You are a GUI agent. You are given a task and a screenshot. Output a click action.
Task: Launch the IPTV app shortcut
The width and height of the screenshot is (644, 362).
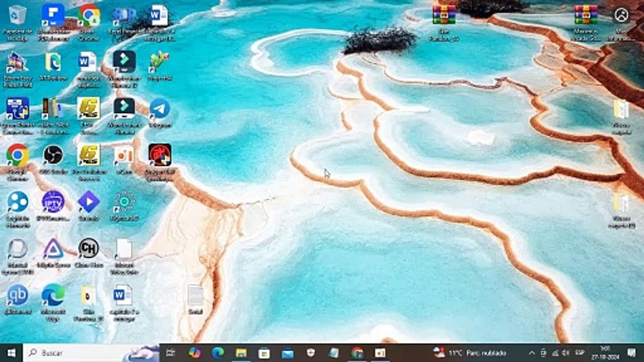click(53, 202)
